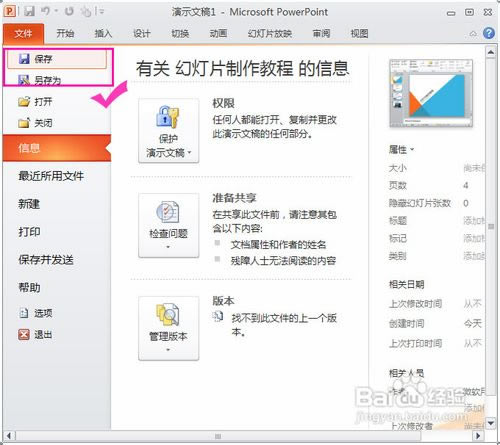Click the 相关日期 heading
500x445 pixels.
coord(406,284)
